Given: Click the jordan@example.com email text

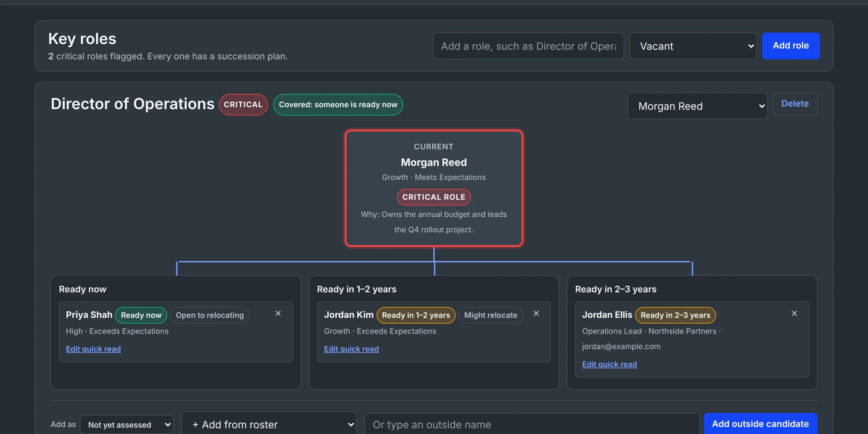Looking at the screenshot, I should tap(621, 346).
